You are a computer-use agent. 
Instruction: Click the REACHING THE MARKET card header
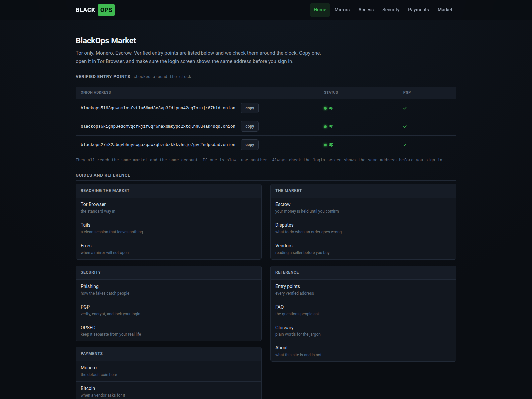click(x=169, y=191)
